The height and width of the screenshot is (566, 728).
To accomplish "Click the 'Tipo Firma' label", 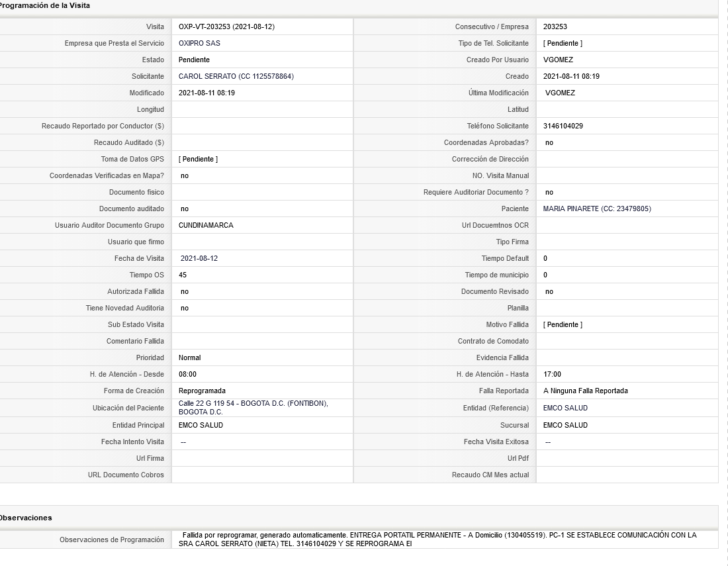I will pos(512,242).
